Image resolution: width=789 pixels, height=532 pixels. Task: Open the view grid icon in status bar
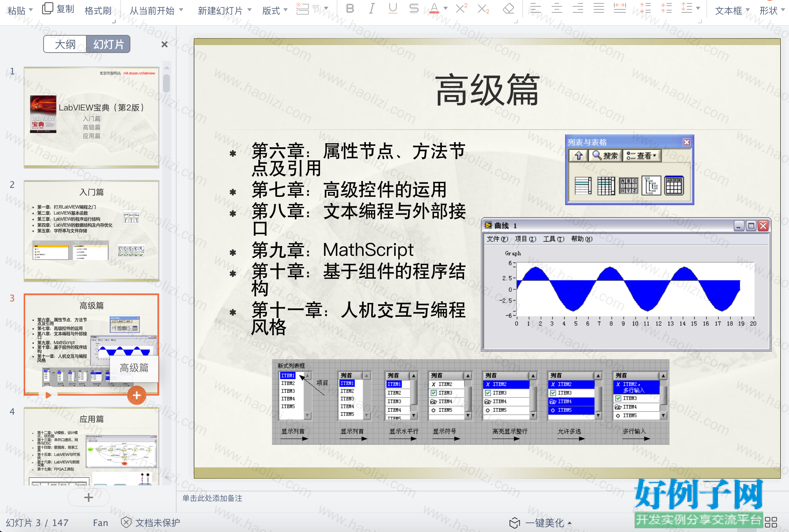pyautogui.click(x=771, y=522)
